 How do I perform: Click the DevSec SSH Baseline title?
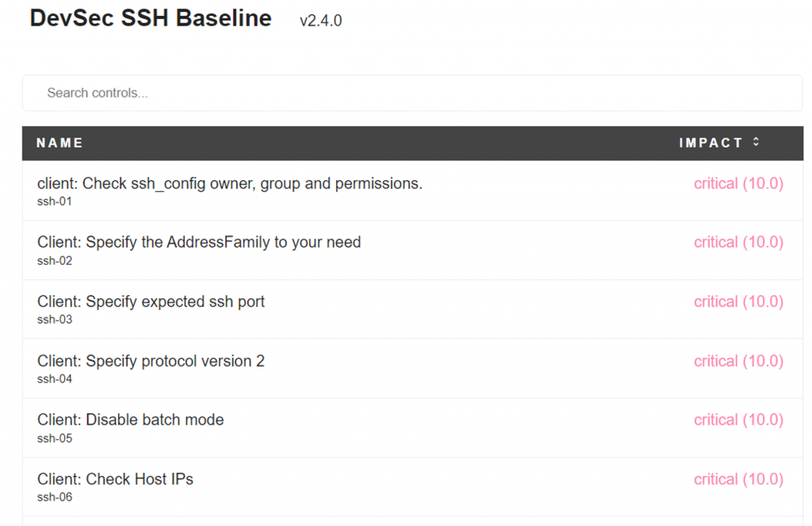click(x=151, y=18)
